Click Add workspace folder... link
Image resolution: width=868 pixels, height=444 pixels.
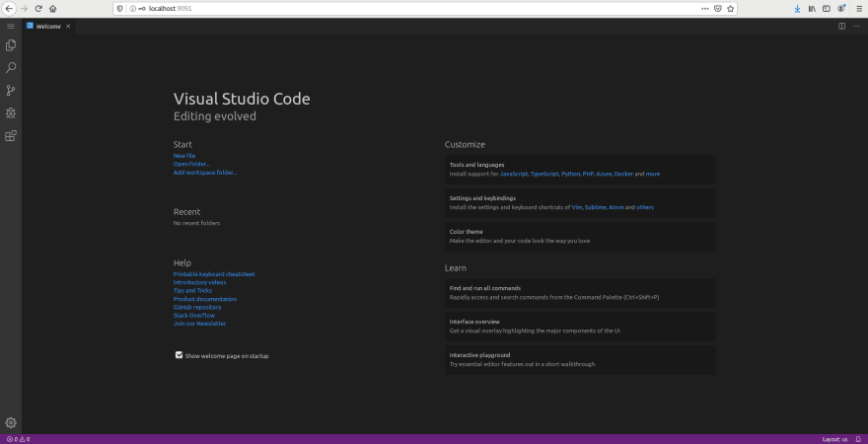(x=205, y=173)
